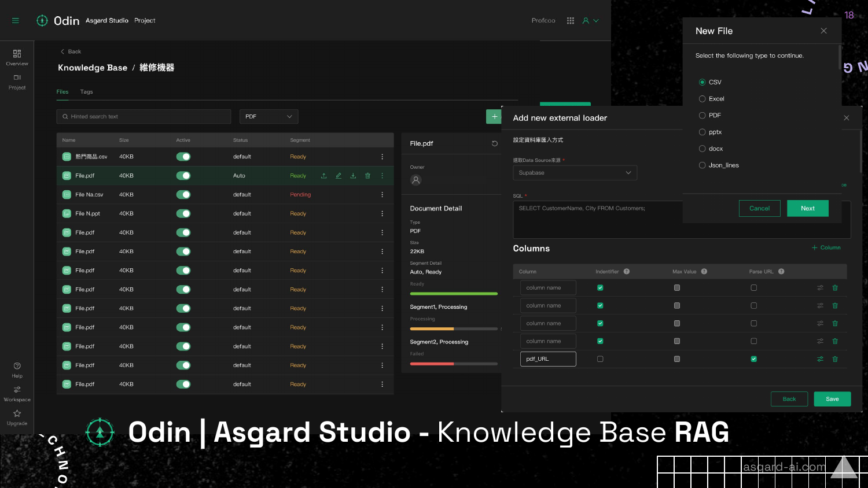Screen dimensions: 868x488
Task: Open the Supabase data source dropdown
Action: click(575, 173)
